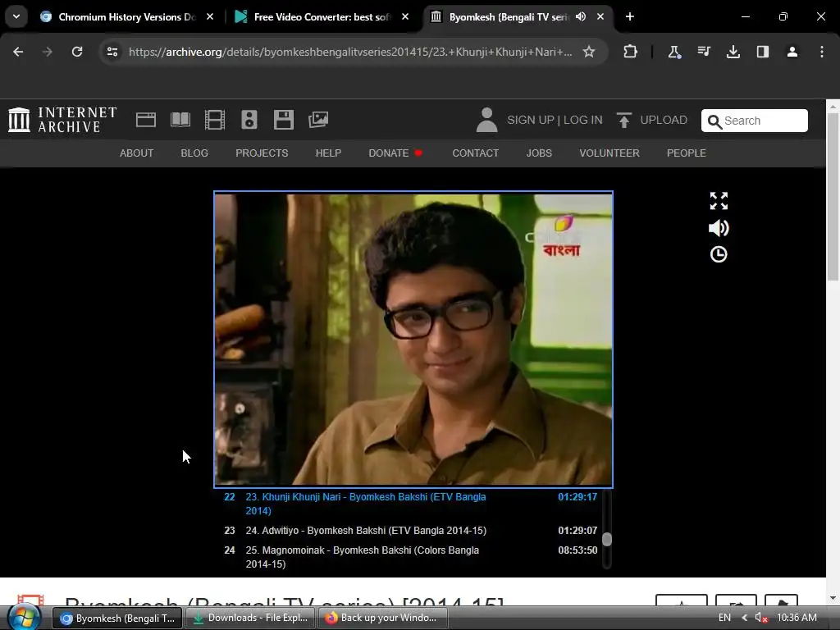The image size is (840, 630).
Task: Click the archive.org URL address bar
Action: [350, 52]
